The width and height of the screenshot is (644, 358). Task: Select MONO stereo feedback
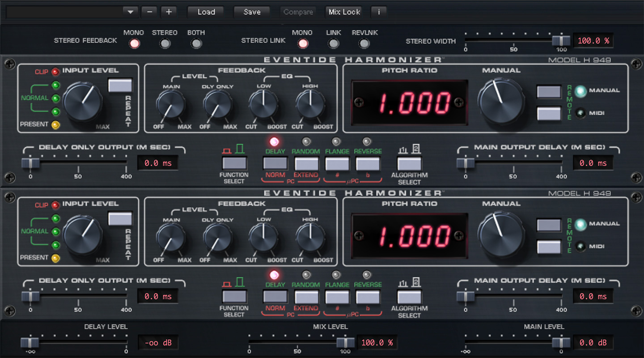coord(134,43)
